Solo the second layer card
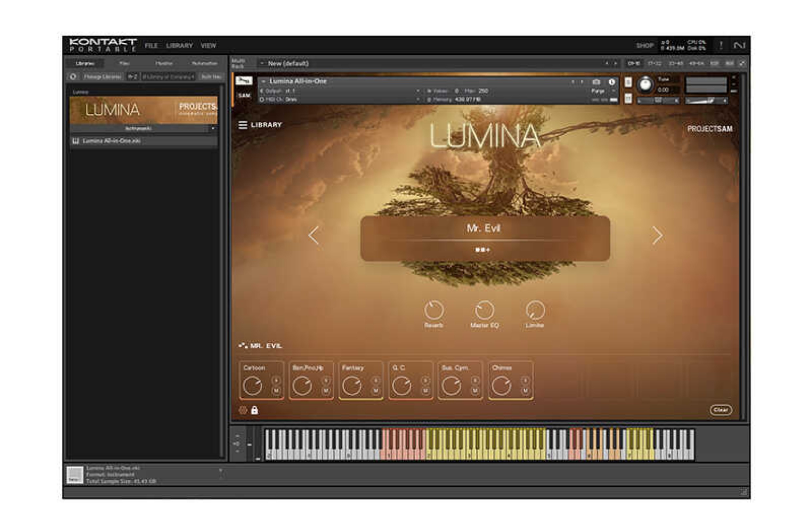Viewport: 812px width, 530px height. 326,380
